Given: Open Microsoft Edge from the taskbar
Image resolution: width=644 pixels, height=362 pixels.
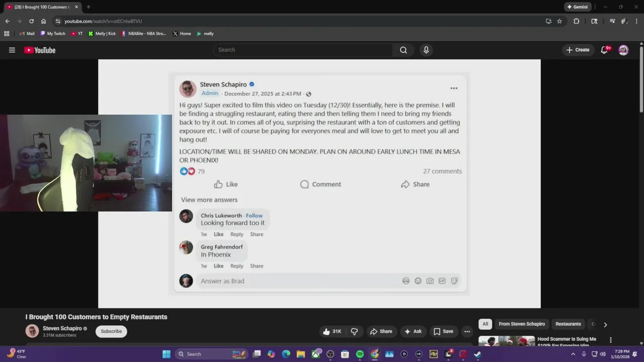Looking at the screenshot, I should pyautogui.click(x=286, y=354).
